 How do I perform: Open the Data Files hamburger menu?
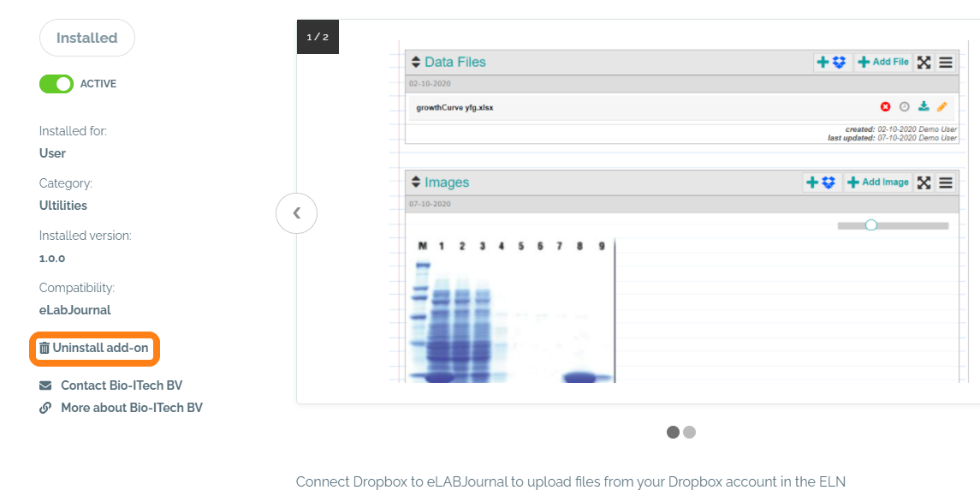946,63
